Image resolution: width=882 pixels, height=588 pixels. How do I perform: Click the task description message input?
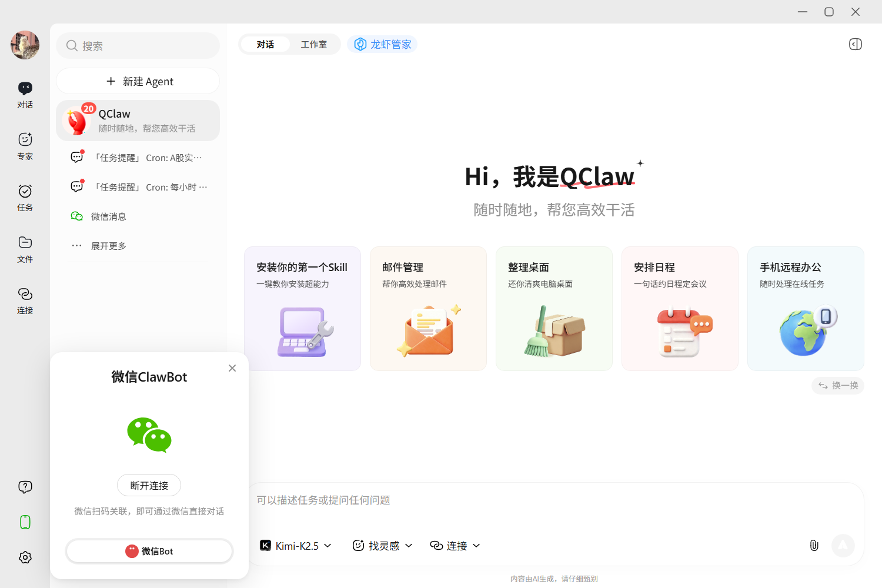[x=555, y=500]
